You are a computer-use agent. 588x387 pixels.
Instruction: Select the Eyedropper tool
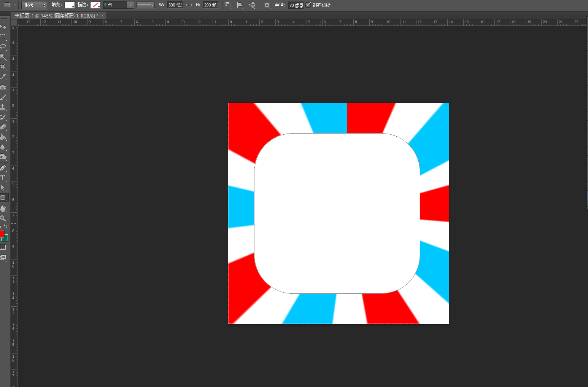3,76
